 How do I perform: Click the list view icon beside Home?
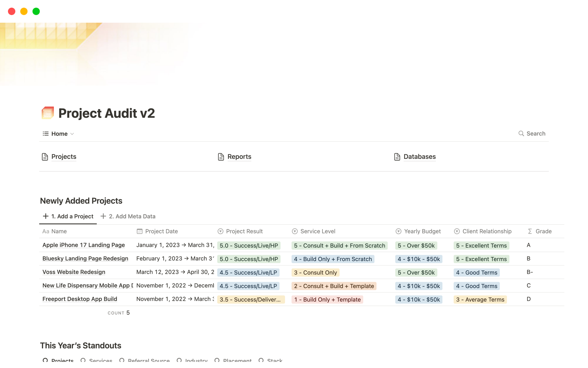pos(45,133)
